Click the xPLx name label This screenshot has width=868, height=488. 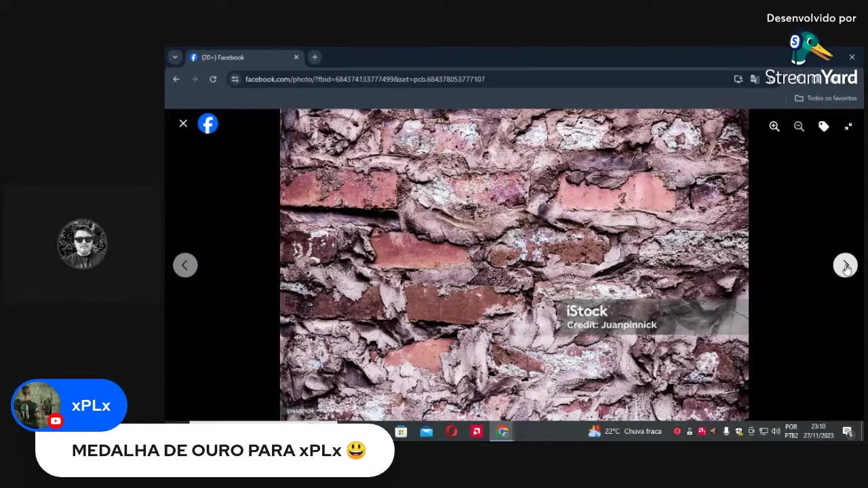click(91, 405)
